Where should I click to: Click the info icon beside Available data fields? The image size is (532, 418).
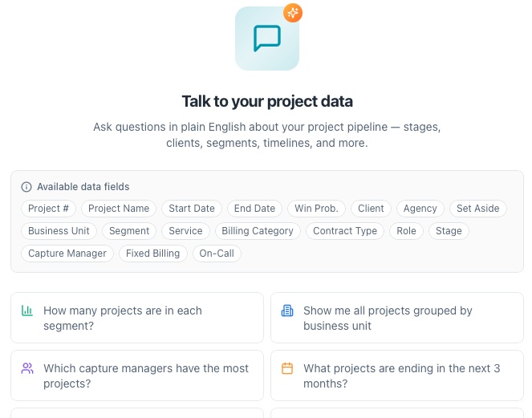point(26,187)
